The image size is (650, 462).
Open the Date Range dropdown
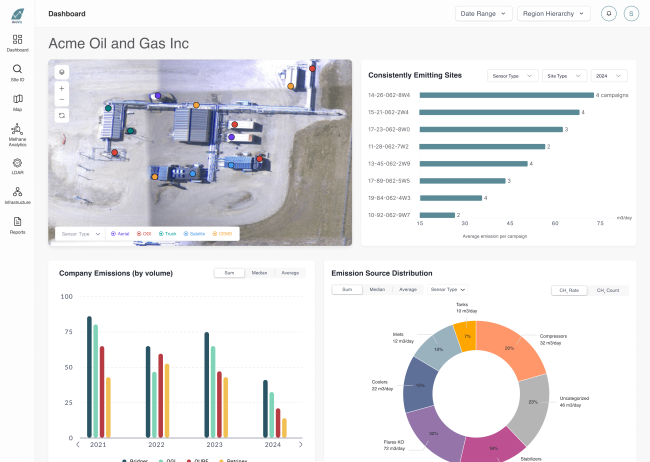point(483,14)
